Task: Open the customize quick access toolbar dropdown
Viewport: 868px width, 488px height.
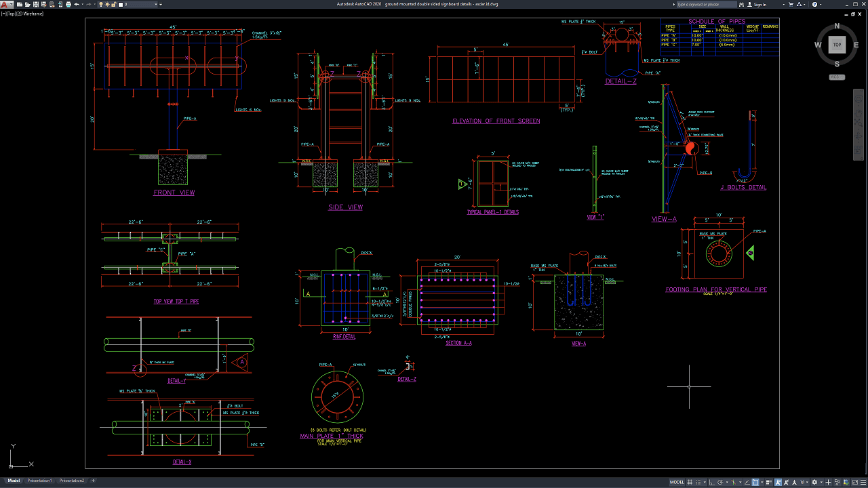Action: (x=161, y=4)
